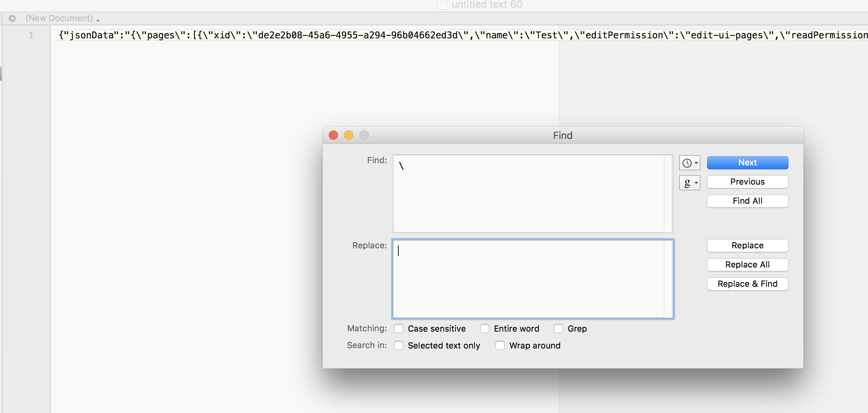Image resolution: width=868 pixels, height=413 pixels.
Task: Click the Replace button
Action: coord(747,246)
